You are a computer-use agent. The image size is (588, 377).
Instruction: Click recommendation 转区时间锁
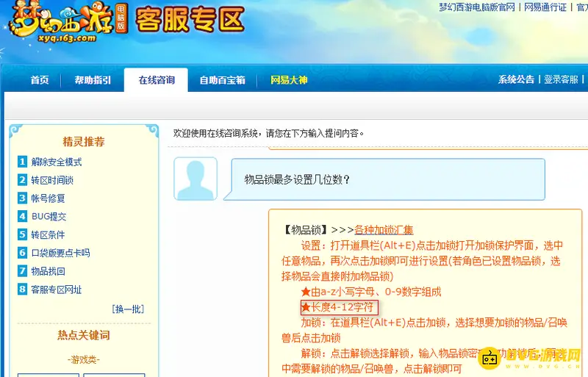tap(52, 180)
